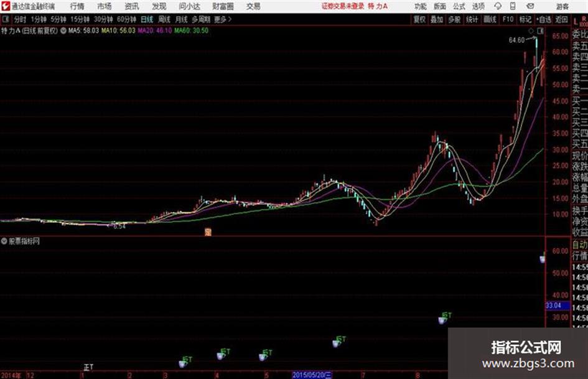Click the 正T signal label
The height and width of the screenshot is (379, 588).
[88, 367]
